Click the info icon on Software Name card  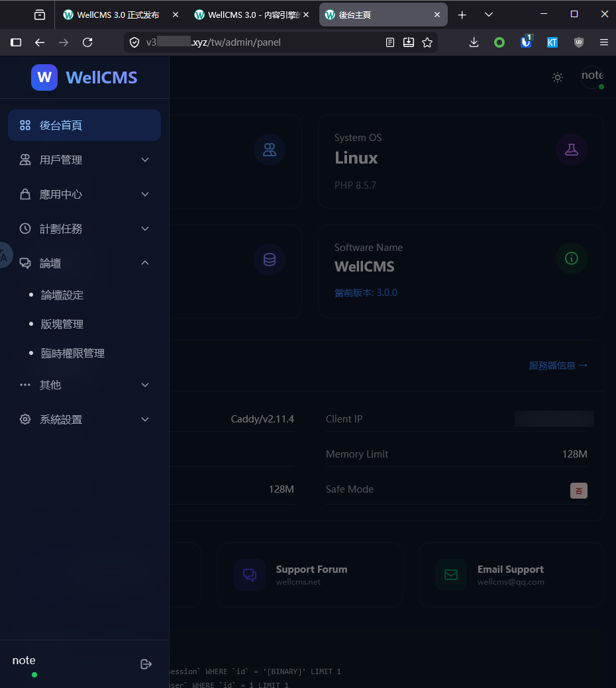pos(571,258)
